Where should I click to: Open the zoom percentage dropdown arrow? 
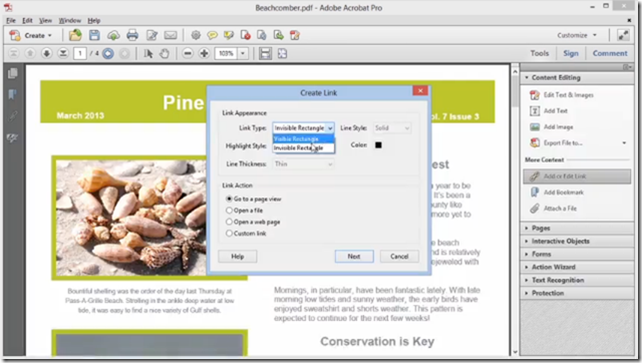[243, 54]
